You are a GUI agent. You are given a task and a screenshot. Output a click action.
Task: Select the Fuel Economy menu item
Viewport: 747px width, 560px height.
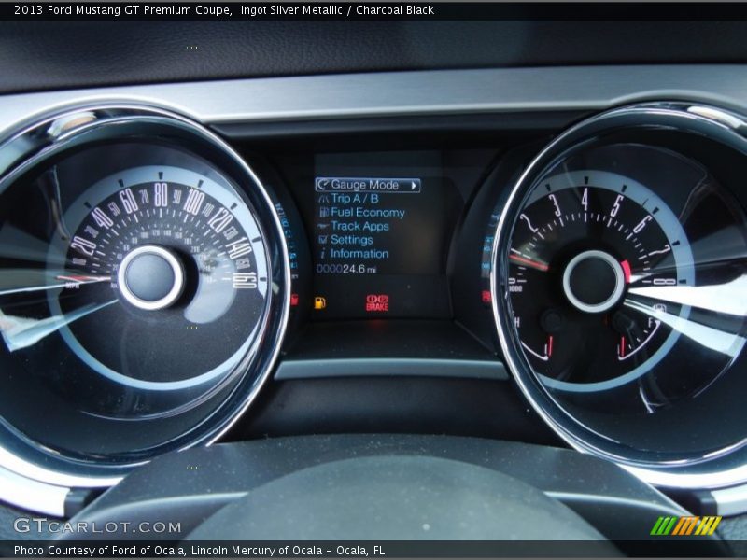click(369, 213)
